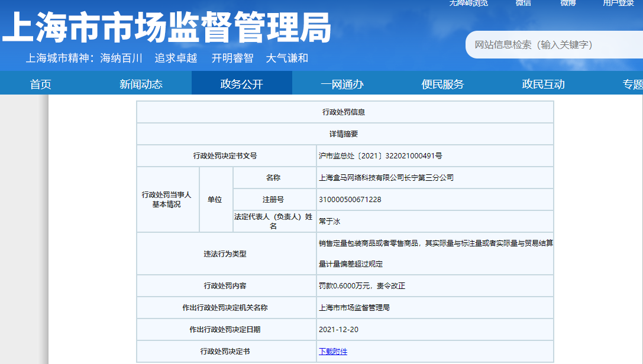Select registration number 310000500671228
Screen dimensions: 643x364
[x=350, y=199]
